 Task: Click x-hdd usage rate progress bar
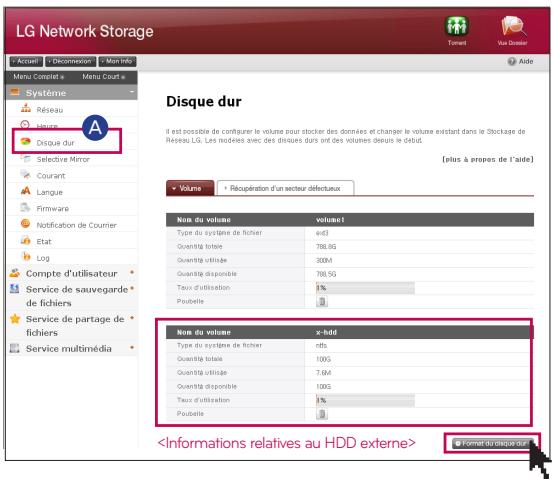(x=365, y=400)
